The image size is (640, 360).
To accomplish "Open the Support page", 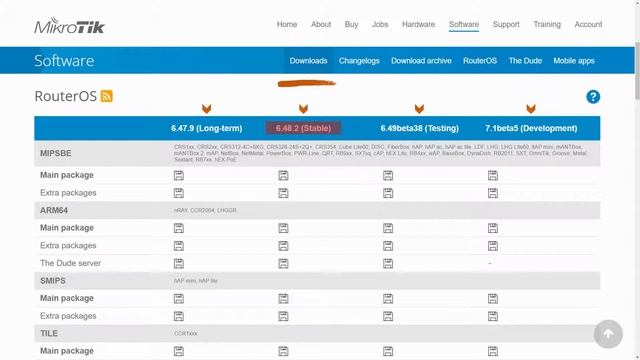I will 506,24.
